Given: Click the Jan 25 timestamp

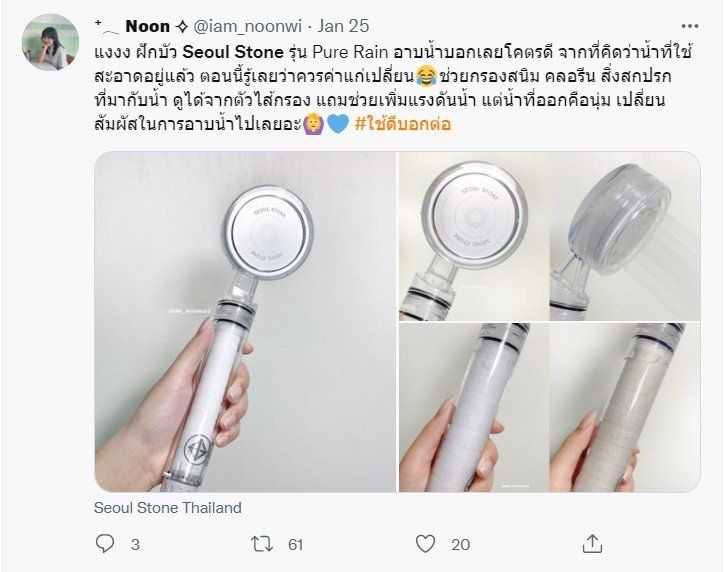Looking at the screenshot, I should [x=344, y=26].
